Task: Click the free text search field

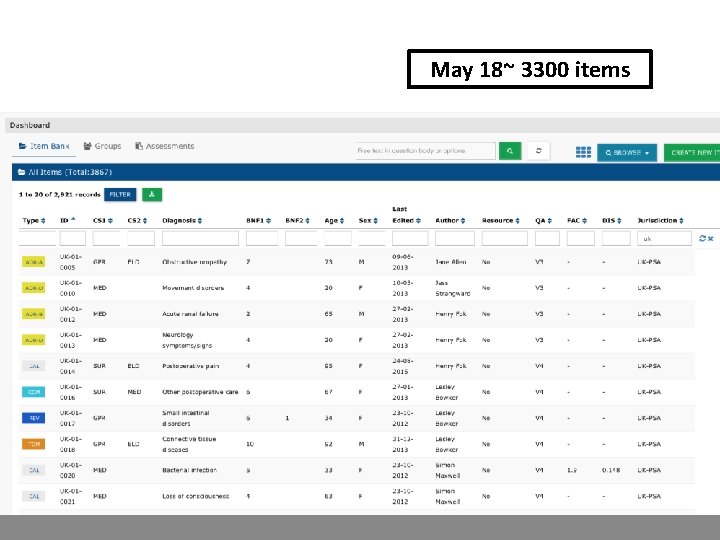Action: [x=426, y=151]
